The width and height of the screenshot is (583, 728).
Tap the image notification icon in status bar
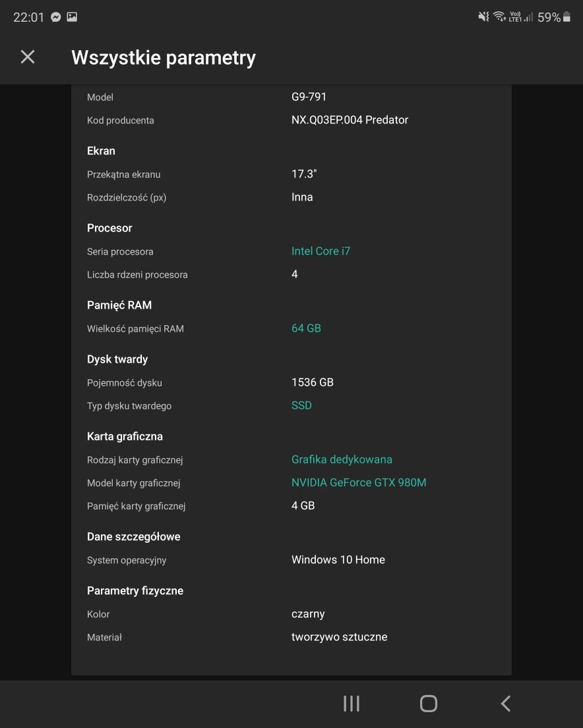(72, 17)
